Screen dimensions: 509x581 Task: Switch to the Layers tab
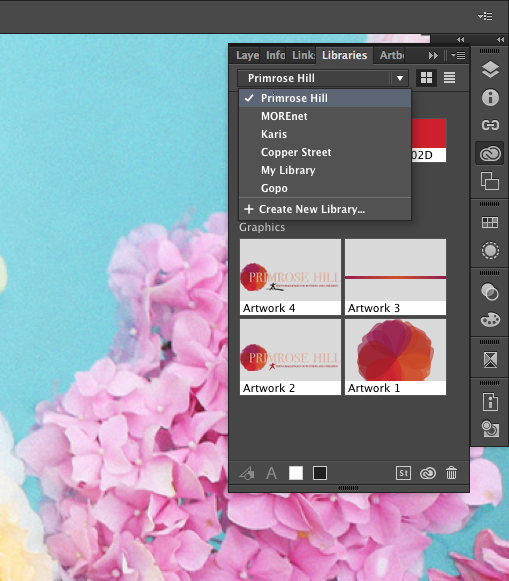click(247, 55)
